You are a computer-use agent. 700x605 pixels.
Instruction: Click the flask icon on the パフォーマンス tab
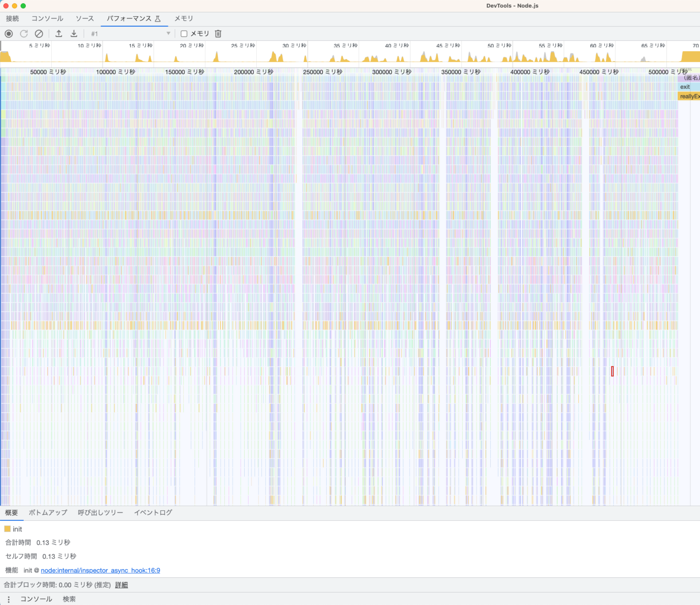click(x=158, y=19)
